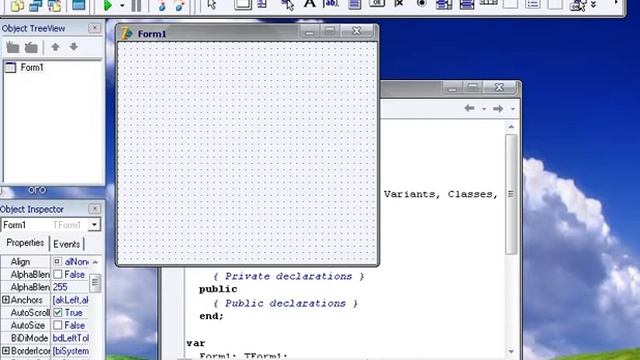Viewport: 640px width, 360px height.
Task: Move component down in Object TreeView
Action: point(73,47)
